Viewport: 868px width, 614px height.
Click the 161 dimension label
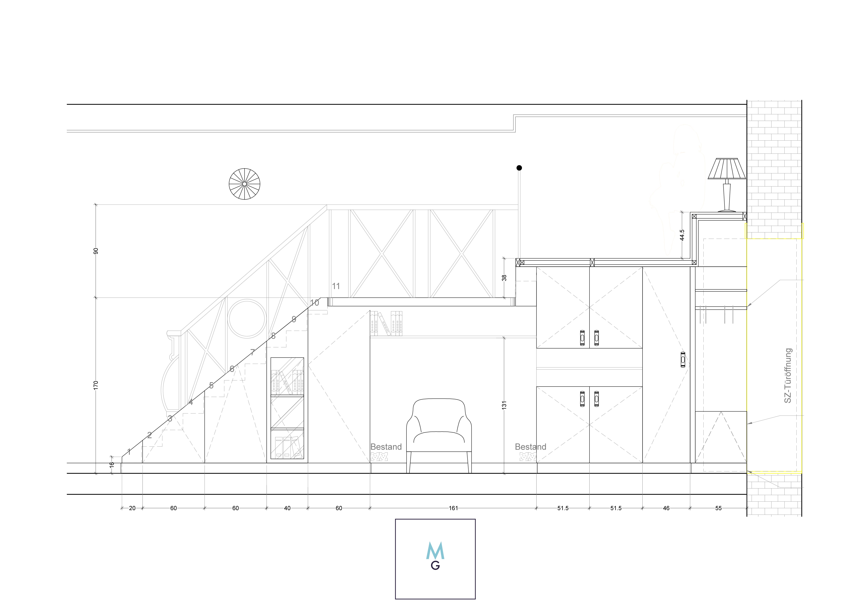pyautogui.click(x=453, y=508)
